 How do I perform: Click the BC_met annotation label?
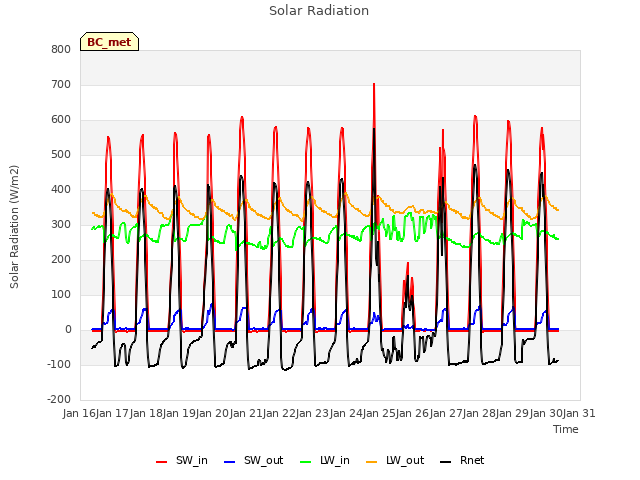pyautogui.click(x=109, y=42)
